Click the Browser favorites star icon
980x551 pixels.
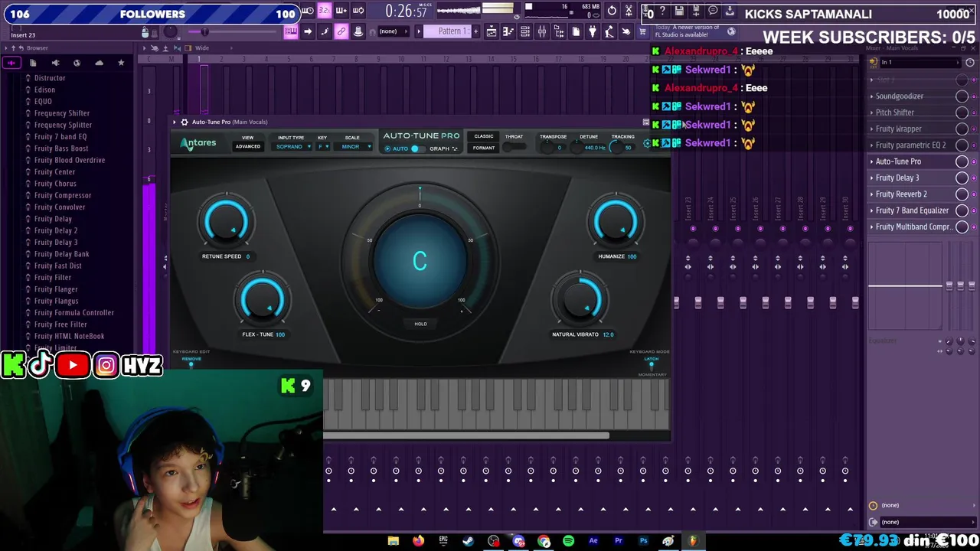(120, 63)
